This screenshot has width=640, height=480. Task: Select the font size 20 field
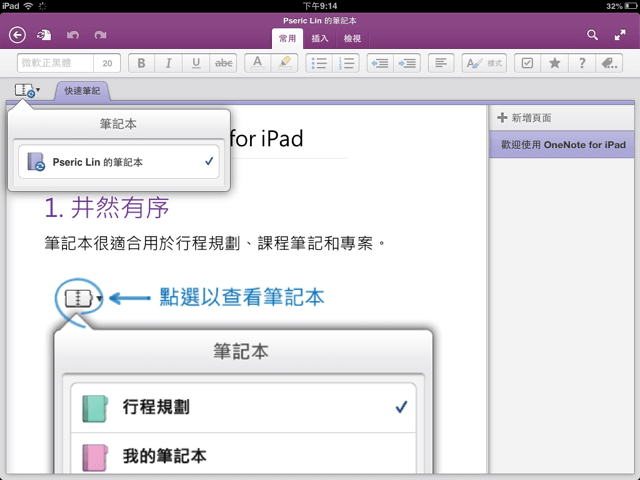pos(107,63)
